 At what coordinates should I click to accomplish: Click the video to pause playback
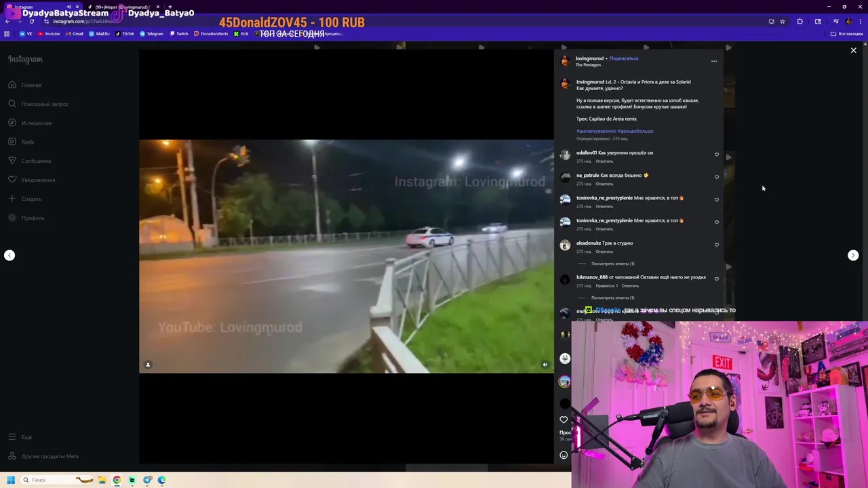point(347,256)
